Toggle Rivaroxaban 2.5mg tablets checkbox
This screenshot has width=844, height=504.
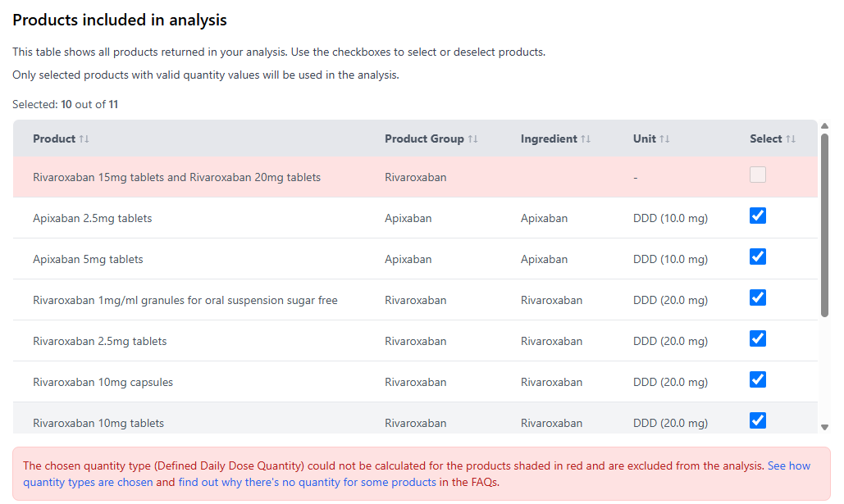pos(758,338)
